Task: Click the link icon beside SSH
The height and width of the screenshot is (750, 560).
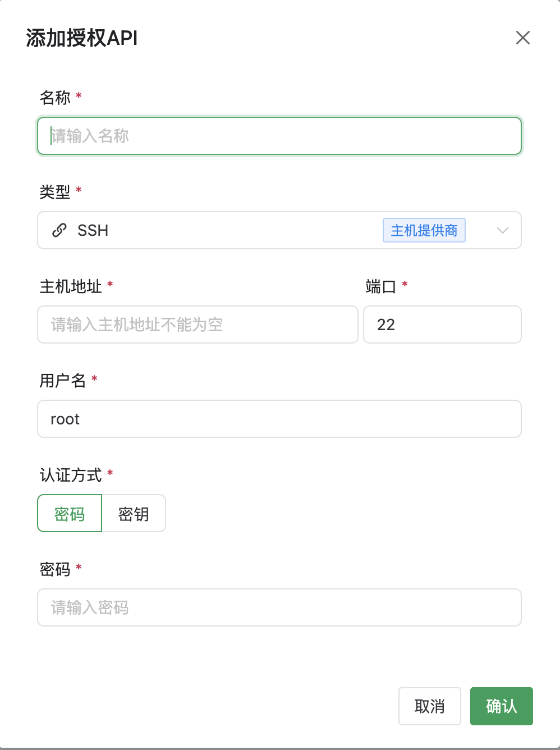Action: pyautogui.click(x=59, y=230)
